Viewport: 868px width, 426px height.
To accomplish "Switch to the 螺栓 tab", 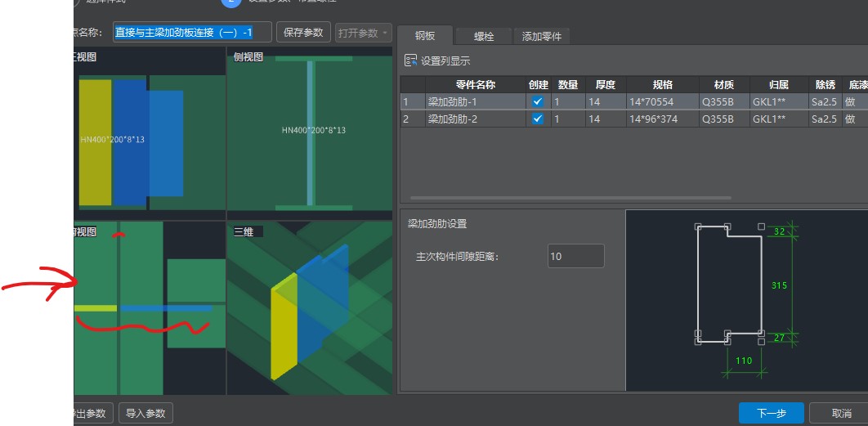I will click(x=484, y=37).
